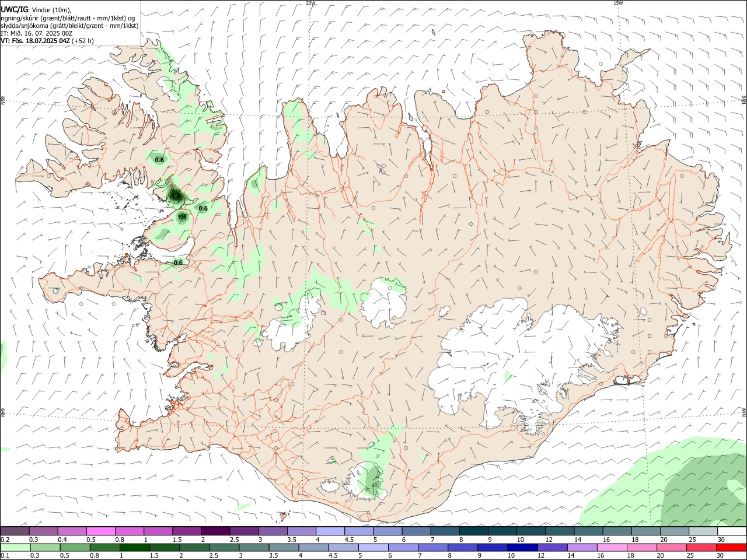Screen dimensions: 747x560
Task: Select the light lavender 4 swatch in the top legend row
Action: 330,531
